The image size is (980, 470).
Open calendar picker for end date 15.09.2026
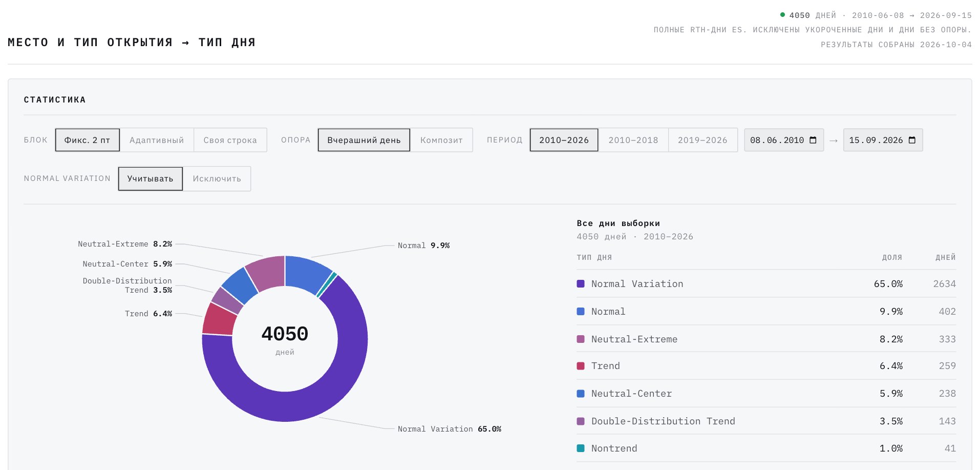coord(912,140)
